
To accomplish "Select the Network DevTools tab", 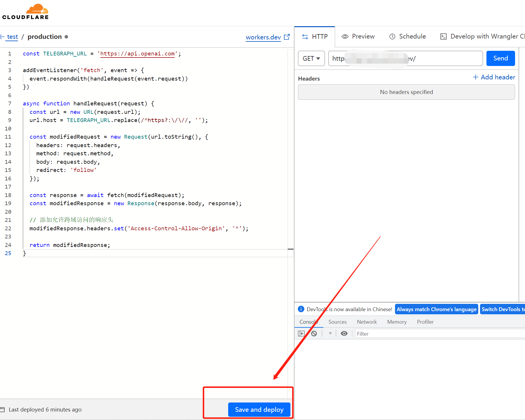I will [x=367, y=322].
